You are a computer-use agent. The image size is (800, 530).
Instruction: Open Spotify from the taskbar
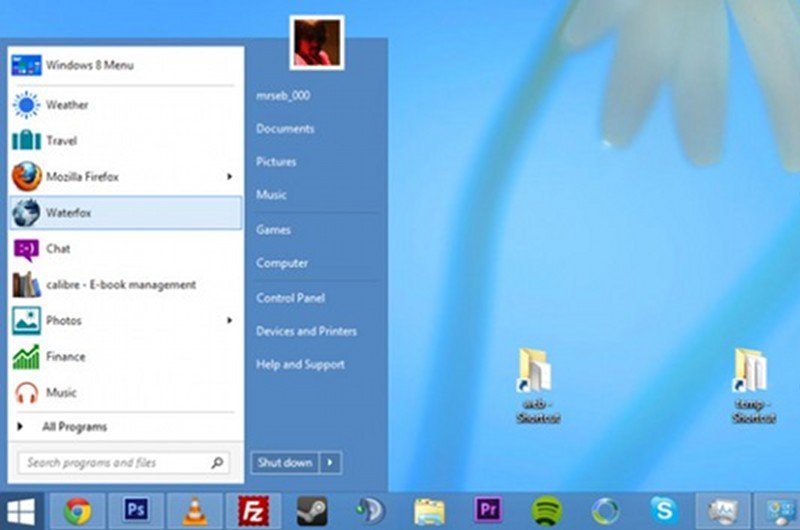point(547,511)
